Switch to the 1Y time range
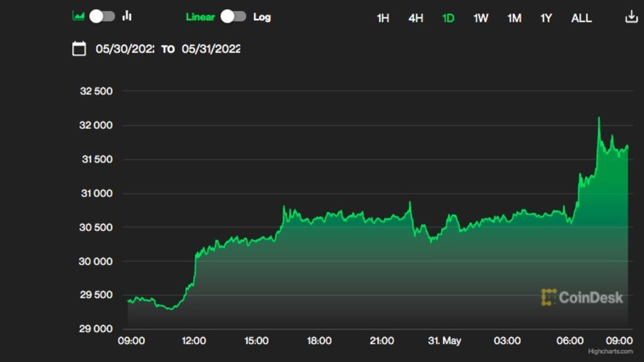 [x=546, y=18]
